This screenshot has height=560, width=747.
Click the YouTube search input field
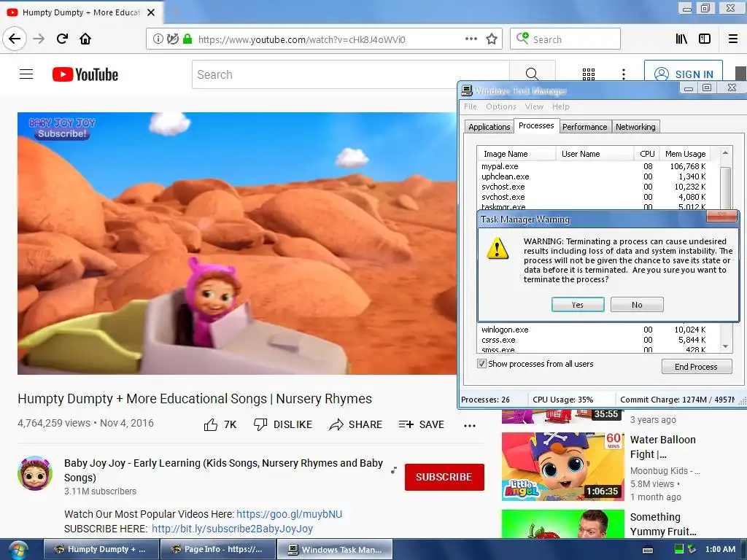[x=351, y=74]
